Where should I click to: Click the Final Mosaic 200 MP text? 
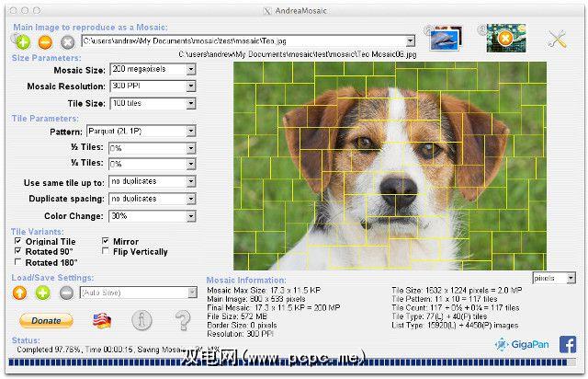274,307
